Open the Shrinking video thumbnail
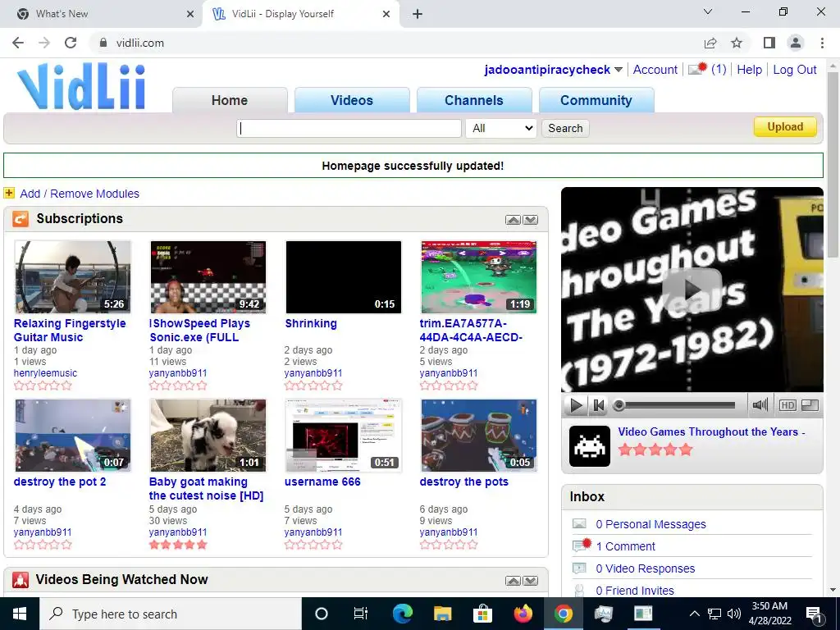Viewport: 840px width, 630px height. pos(344,276)
